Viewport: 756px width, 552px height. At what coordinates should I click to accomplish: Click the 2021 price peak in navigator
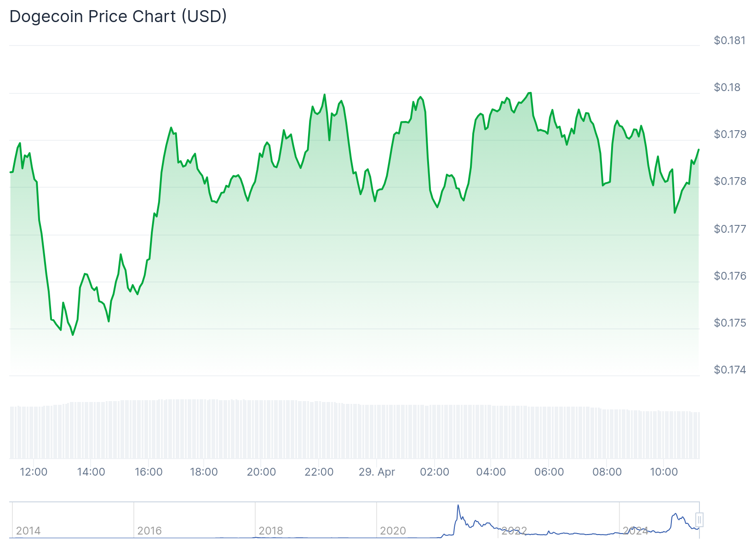coord(458,506)
